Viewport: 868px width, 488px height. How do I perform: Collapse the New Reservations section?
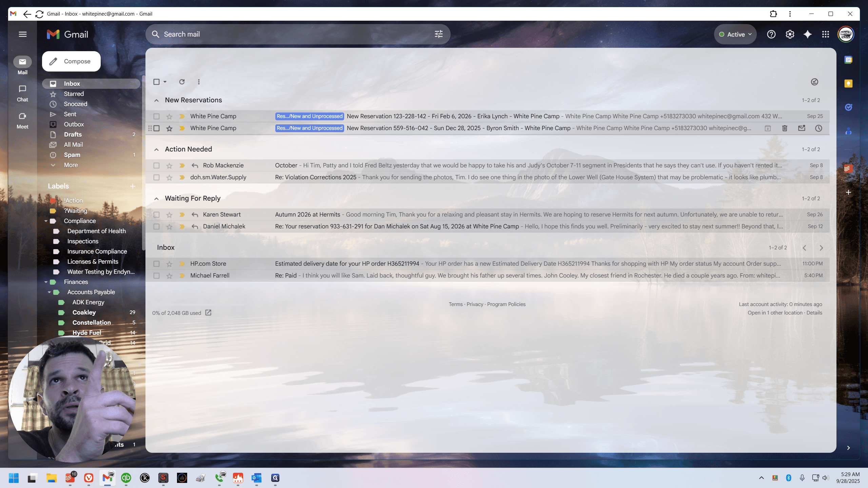tap(156, 100)
